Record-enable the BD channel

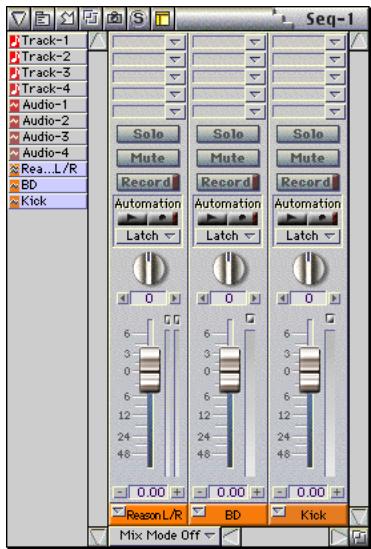point(228,182)
